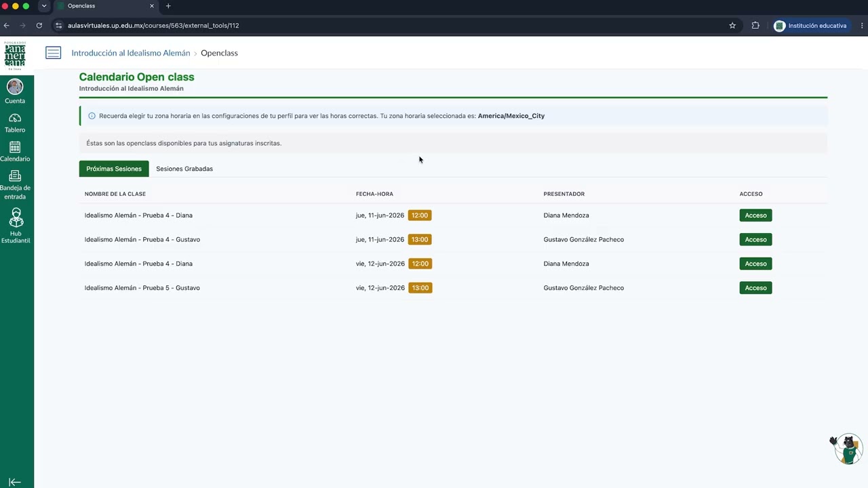This screenshot has width=868, height=488.
Task: Bookmark this page with star icon
Action: pos(732,26)
